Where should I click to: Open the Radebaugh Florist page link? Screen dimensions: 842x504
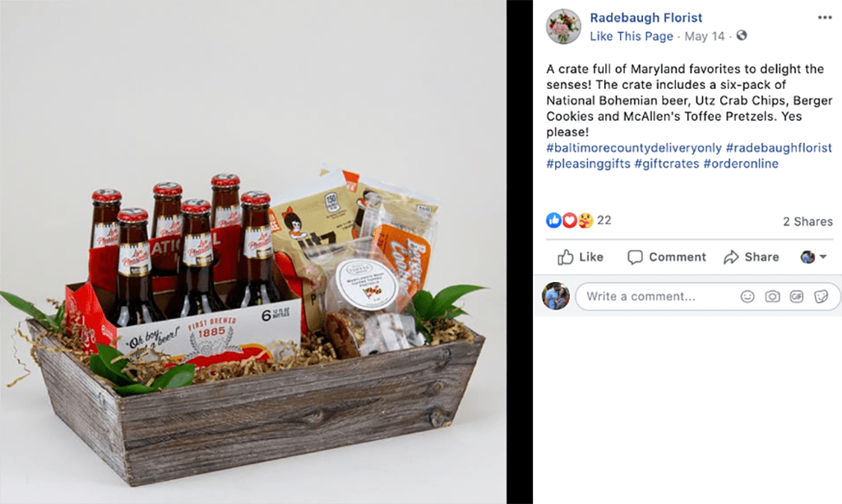click(x=646, y=18)
